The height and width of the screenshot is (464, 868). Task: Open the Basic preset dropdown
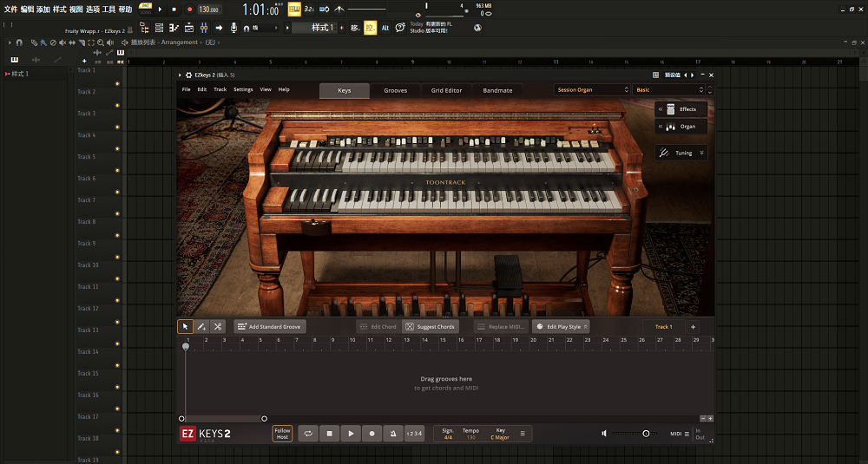(669, 90)
